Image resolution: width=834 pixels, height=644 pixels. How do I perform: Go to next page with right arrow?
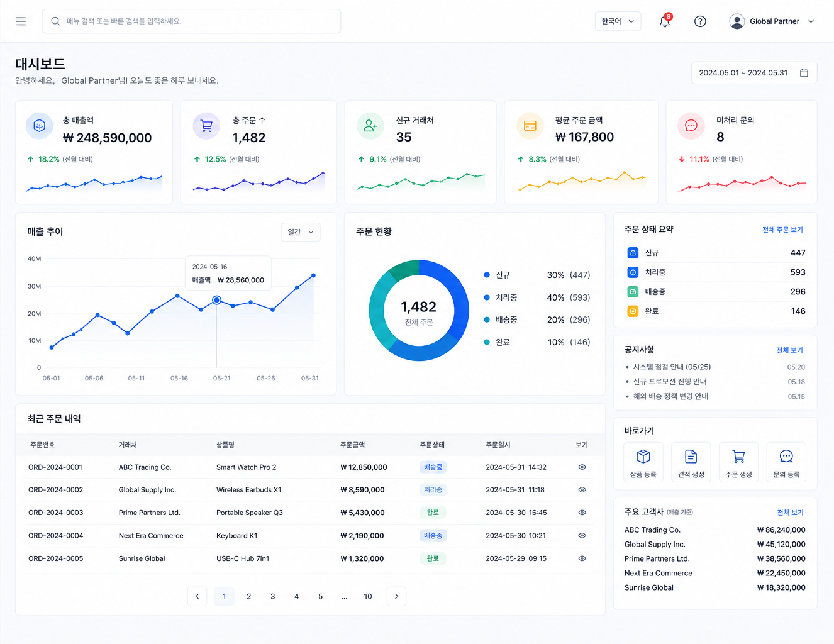click(x=396, y=596)
